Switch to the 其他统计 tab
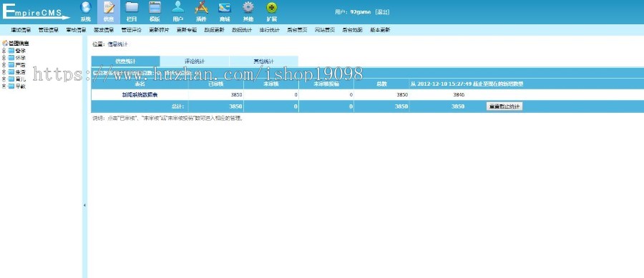The width and height of the screenshot is (644, 278). coord(263,61)
